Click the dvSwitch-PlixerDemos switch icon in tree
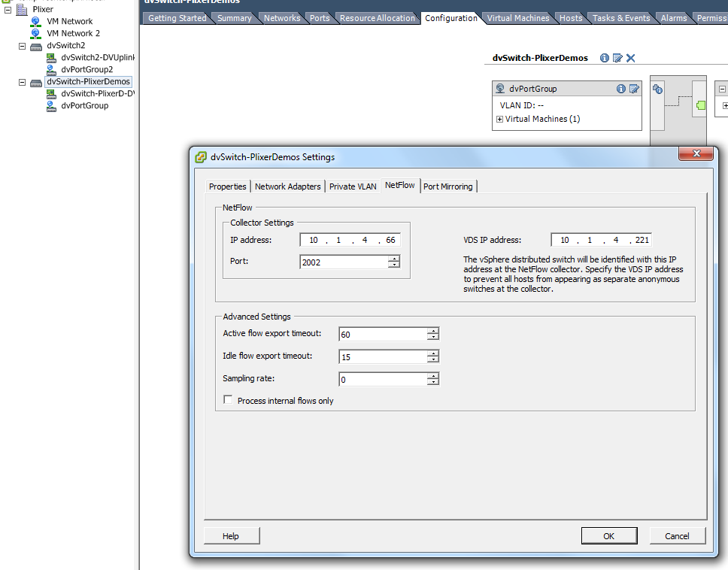This screenshot has height=570, width=728. click(x=36, y=82)
